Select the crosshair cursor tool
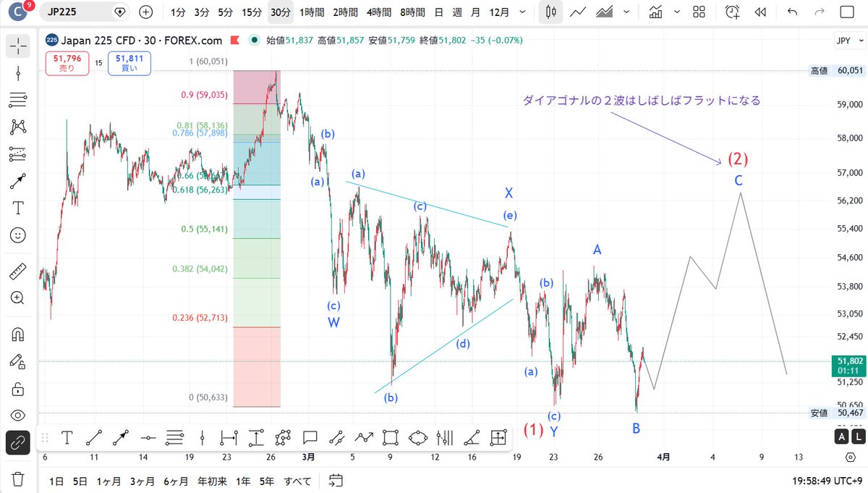868x493 pixels. click(x=18, y=45)
